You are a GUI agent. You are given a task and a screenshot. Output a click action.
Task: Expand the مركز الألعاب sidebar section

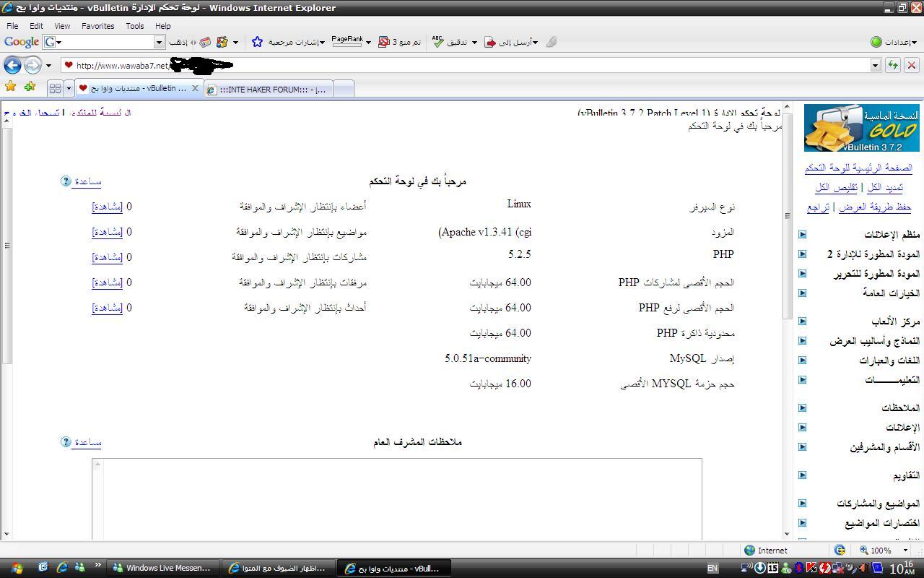[x=802, y=321]
